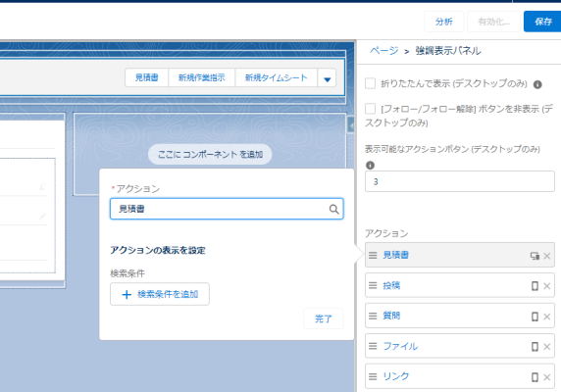Viewport: 561px width, 392px height.
Task: Open the 分析 button in the header
Action: click(x=444, y=22)
